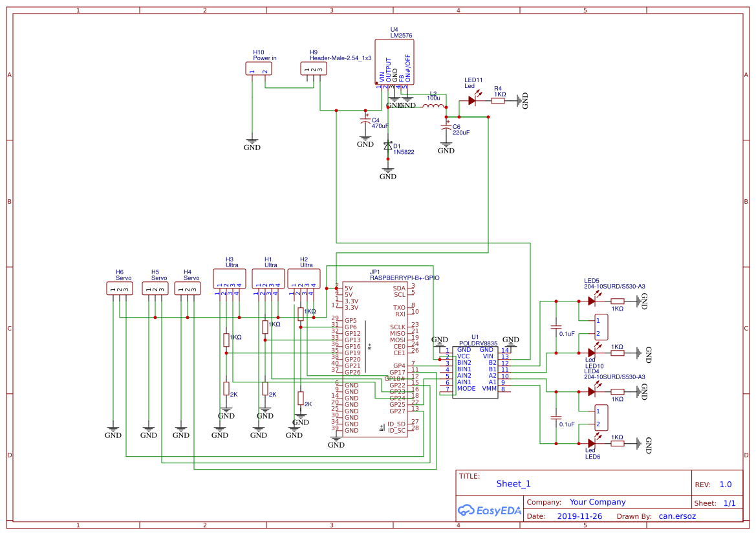Select the date 2019-11-26 field
Viewport: 756px width, 535px height.
point(579,516)
